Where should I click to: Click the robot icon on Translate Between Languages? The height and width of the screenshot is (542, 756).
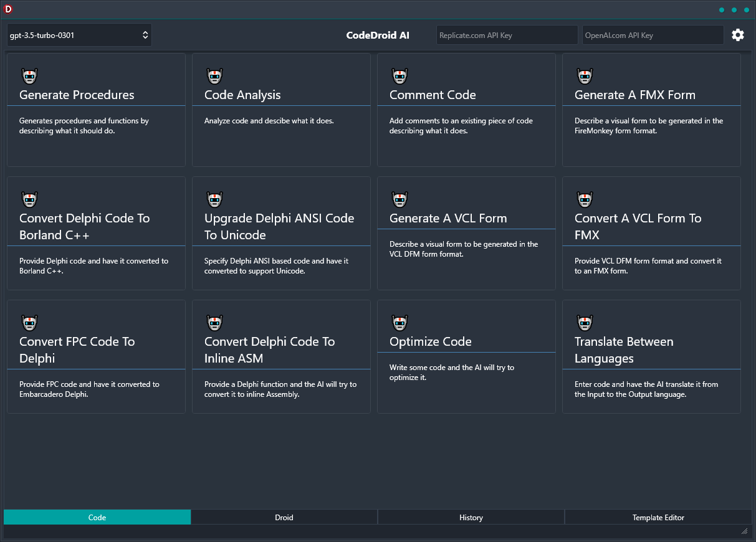585,323
